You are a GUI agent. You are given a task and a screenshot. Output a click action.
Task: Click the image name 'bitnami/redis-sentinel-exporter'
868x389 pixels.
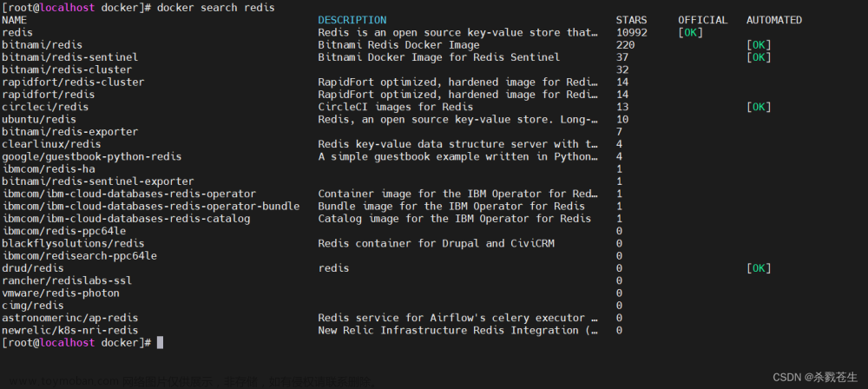click(98, 181)
